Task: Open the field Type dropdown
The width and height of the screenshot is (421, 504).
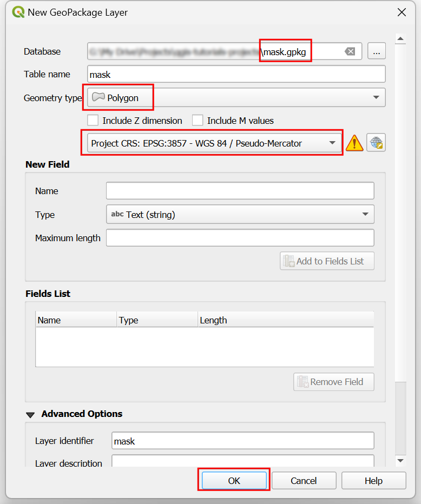Action: point(240,215)
